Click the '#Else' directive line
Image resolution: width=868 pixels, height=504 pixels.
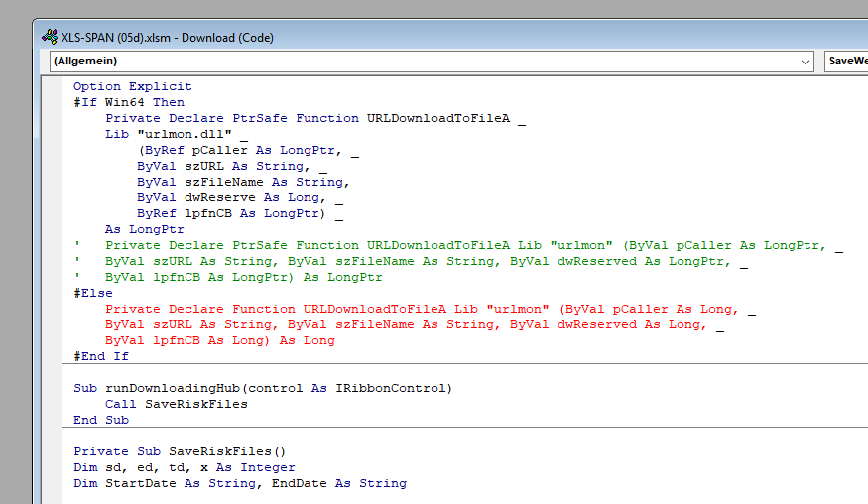93,293
